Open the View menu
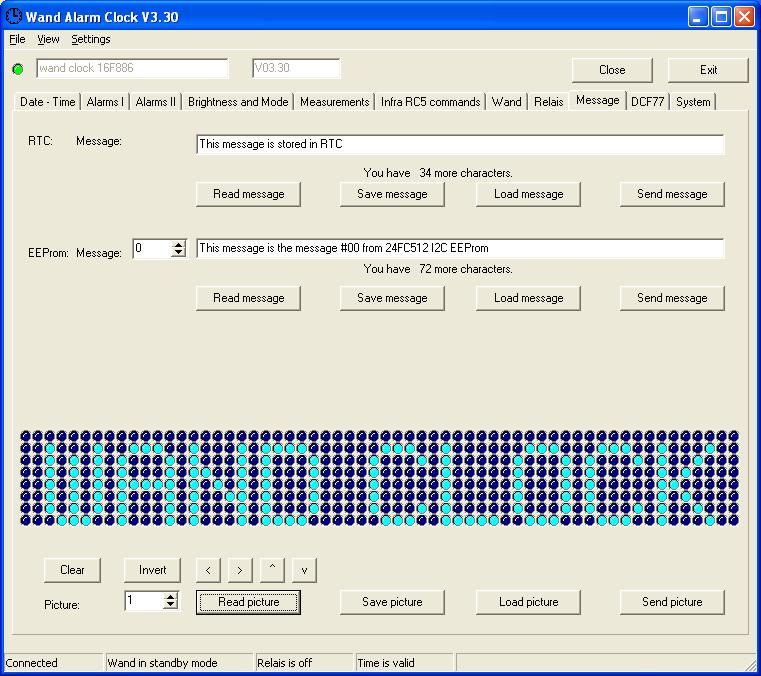 48,39
